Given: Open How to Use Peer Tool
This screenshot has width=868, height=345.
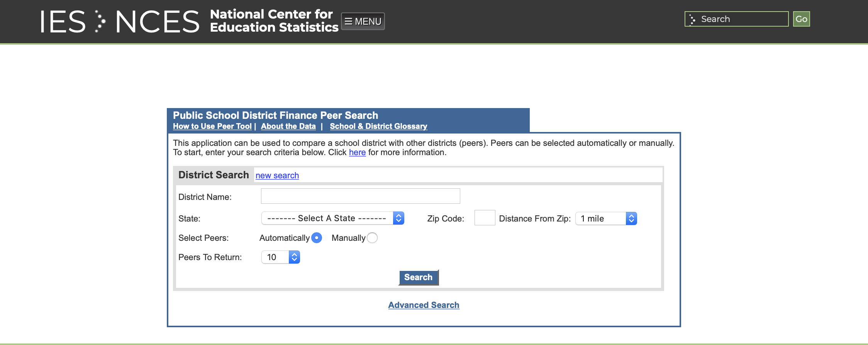Looking at the screenshot, I should tap(212, 126).
